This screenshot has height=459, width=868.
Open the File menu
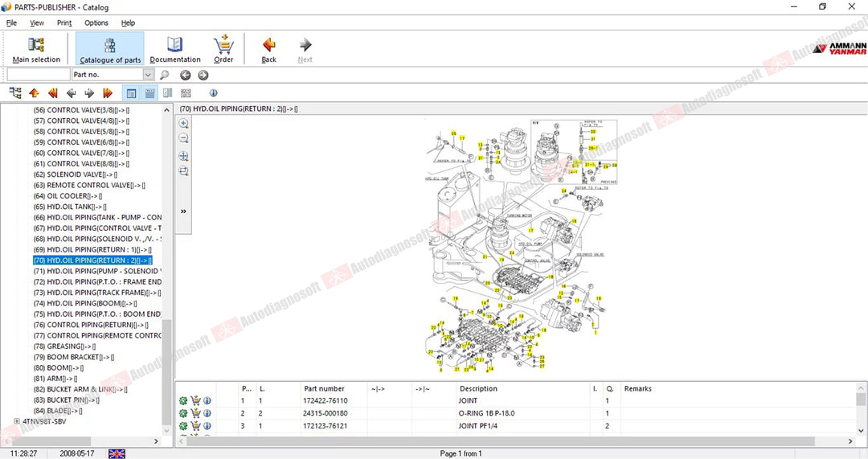(x=11, y=23)
